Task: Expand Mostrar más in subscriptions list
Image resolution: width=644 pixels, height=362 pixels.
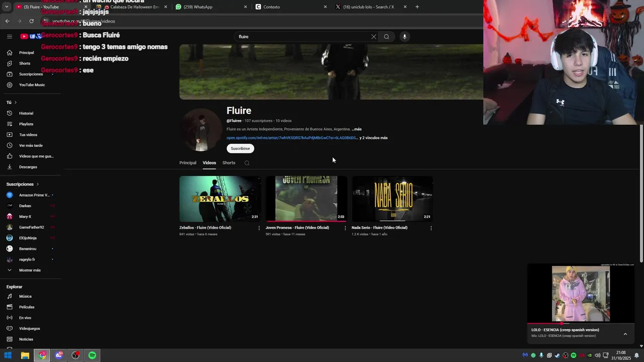Action: pos(31,270)
